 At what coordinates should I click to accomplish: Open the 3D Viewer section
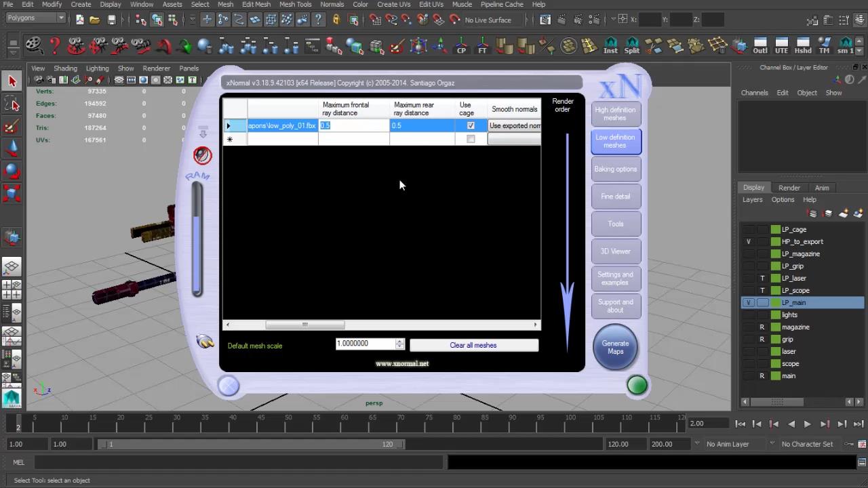[x=615, y=251]
